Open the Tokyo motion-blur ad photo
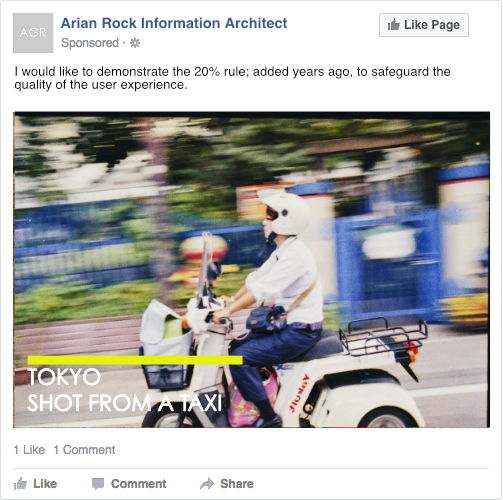The image size is (503, 500). pos(252,270)
